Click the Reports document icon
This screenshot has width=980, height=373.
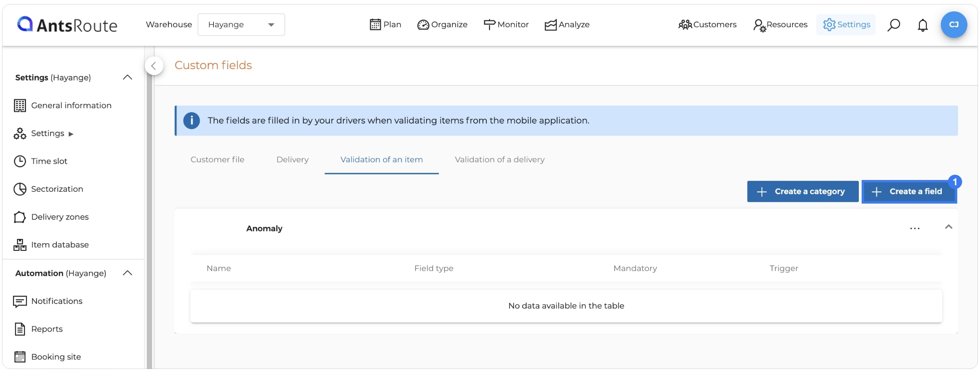pyautogui.click(x=20, y=329)
